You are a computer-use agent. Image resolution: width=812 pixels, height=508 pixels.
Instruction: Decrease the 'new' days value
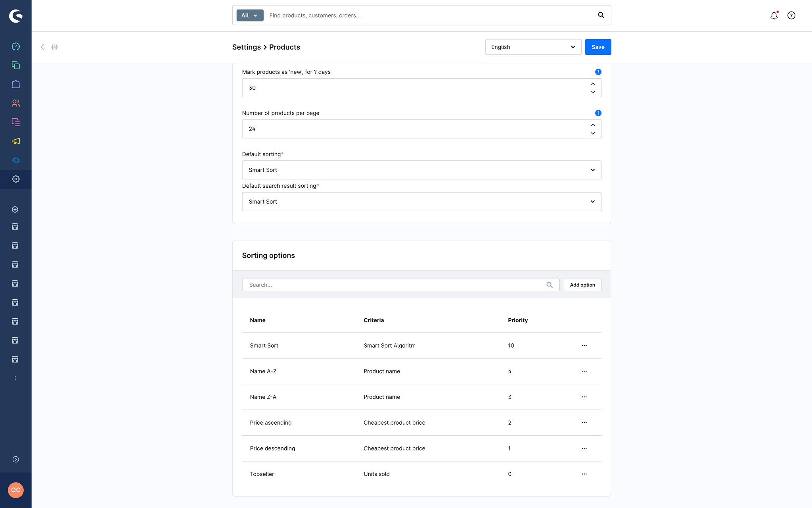coord(593,92)
